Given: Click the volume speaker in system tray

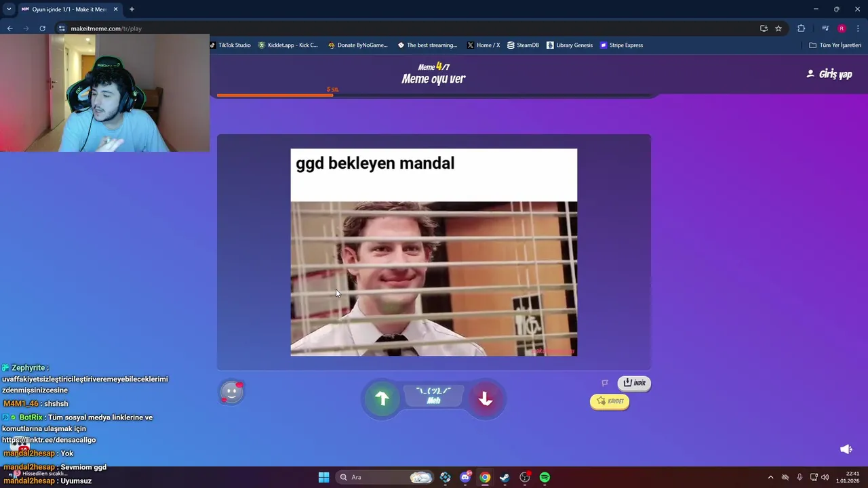Looking at the screenshot, I should pyautogui.click(x=825, y=477).
